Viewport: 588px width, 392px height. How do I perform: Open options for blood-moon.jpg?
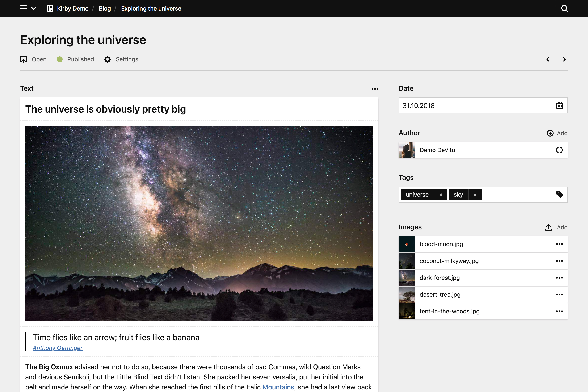[559, 244]
